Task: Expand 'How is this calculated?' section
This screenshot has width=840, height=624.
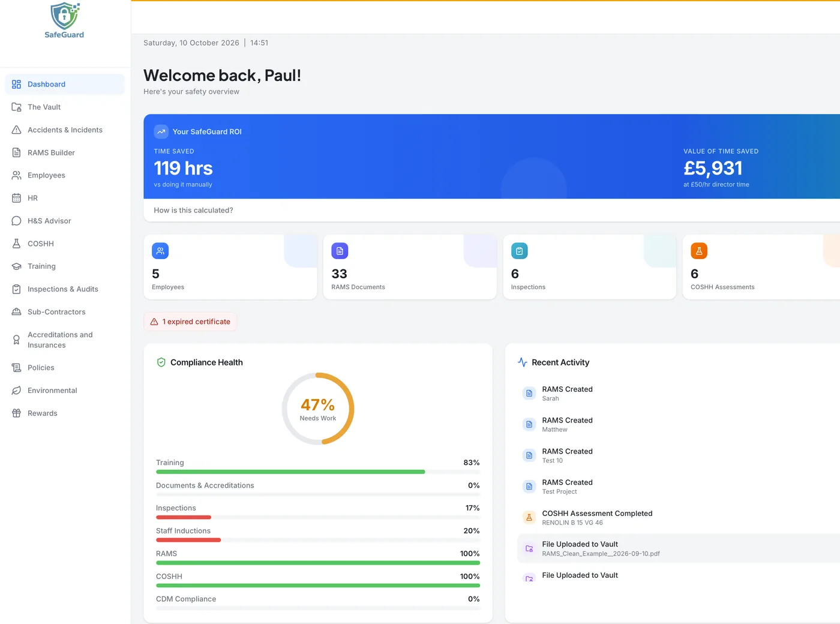Action: (x=193, y=211)
